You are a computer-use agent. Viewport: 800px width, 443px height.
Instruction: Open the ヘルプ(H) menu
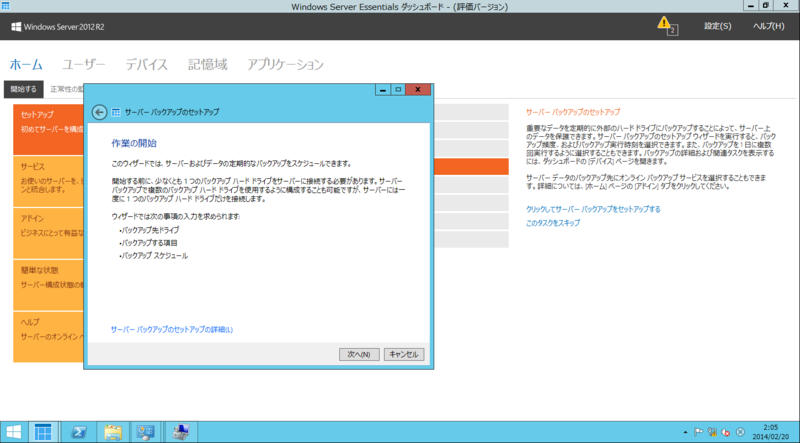click(x=768, y=26)
